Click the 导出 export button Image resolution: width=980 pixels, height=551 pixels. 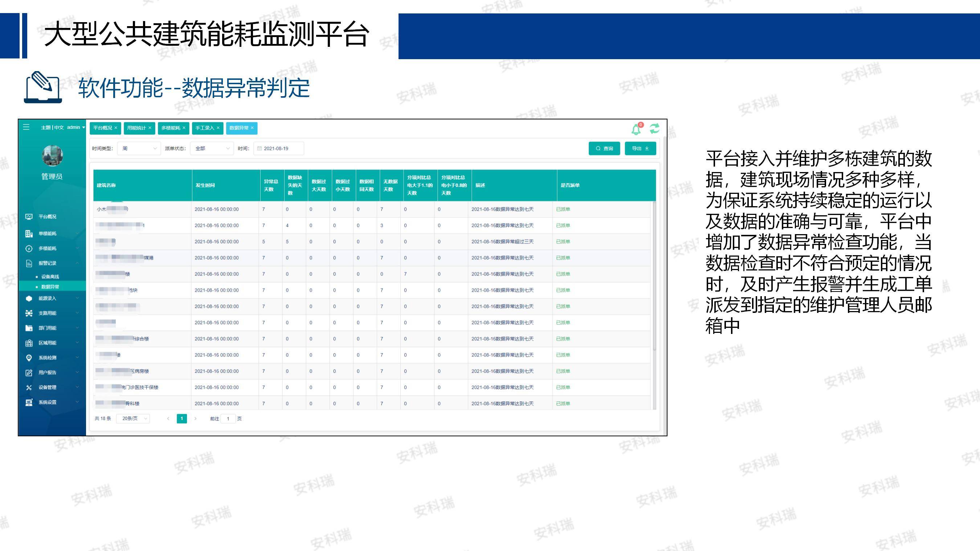(x=640, y=148)
